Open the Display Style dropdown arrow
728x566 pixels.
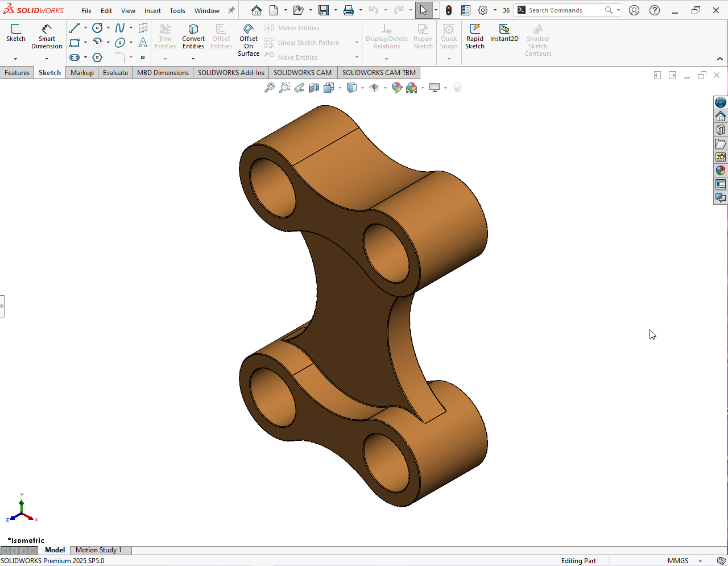tap(362, 88)
